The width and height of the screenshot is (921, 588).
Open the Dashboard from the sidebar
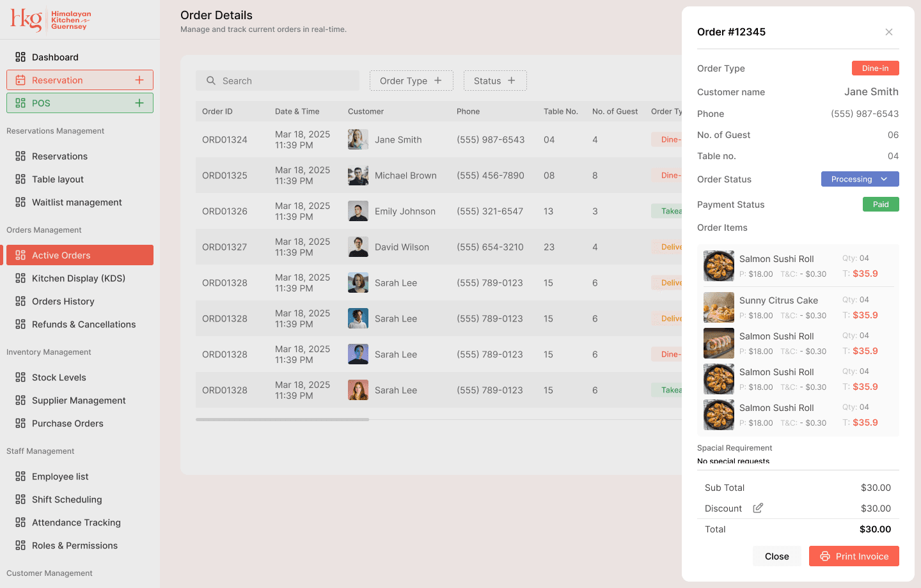point(55,57)
